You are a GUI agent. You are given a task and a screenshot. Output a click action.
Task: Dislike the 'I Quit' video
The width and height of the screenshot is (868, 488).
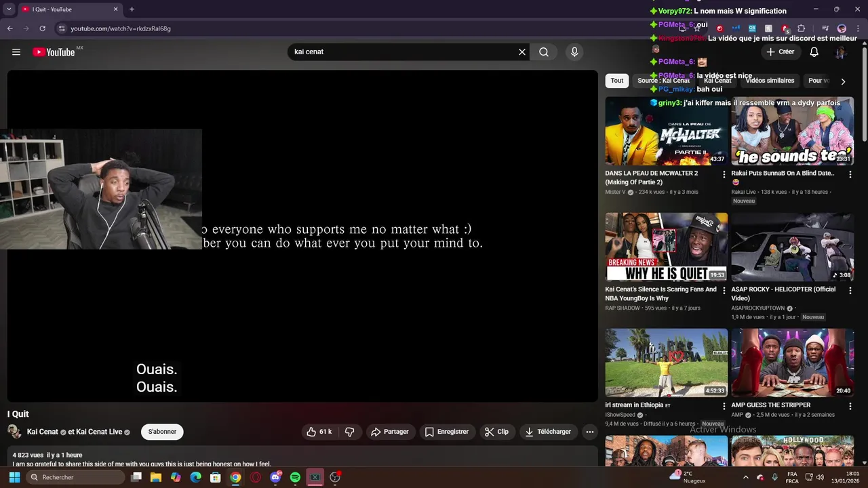point(350,432)
